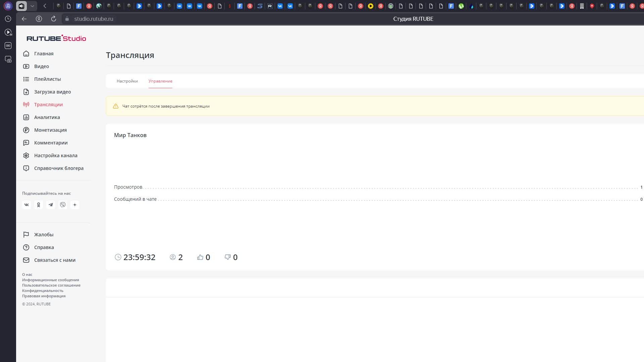Click the Yandex Я home button
The height and width of the screenshot is (362, 644).
click(39, 19)
